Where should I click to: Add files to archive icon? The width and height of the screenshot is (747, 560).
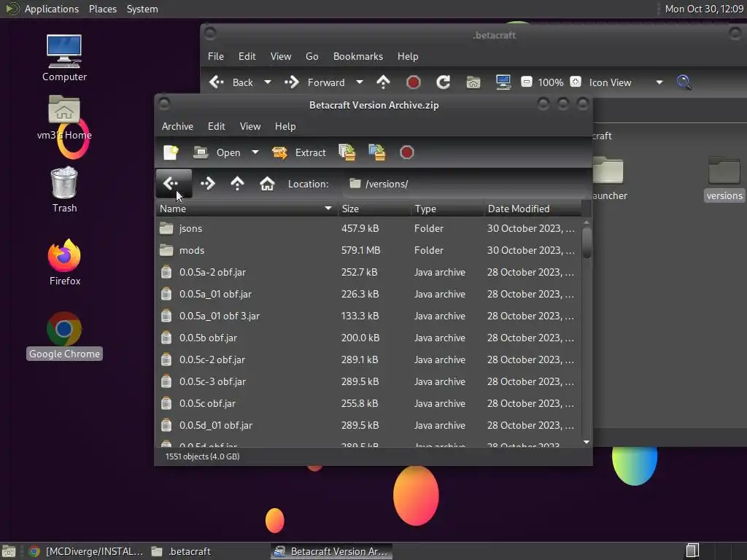[x=347, y=152]
